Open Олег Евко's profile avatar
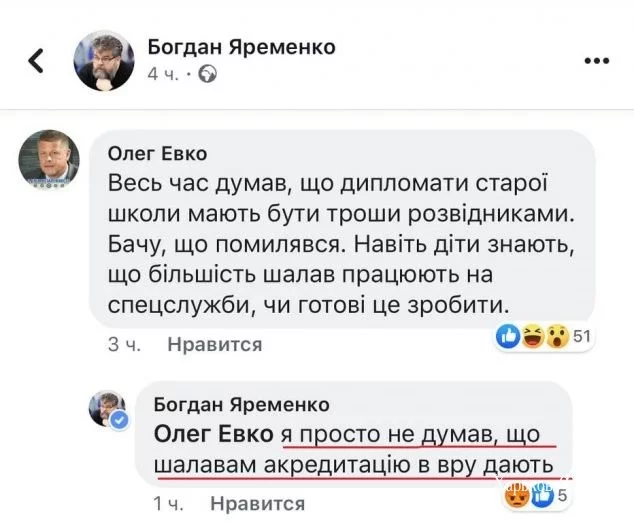The width and height of the screenshot is (634, 530). tap(49, 159)
